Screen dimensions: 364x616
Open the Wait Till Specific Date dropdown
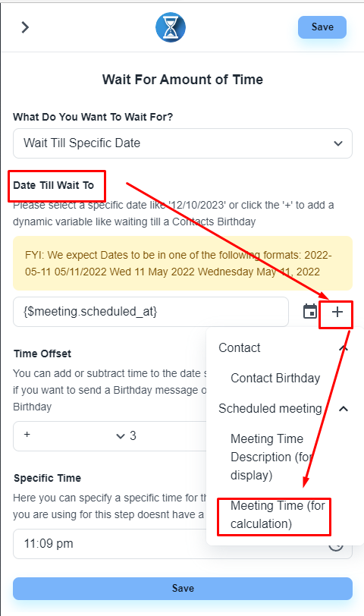click(183, 143)
